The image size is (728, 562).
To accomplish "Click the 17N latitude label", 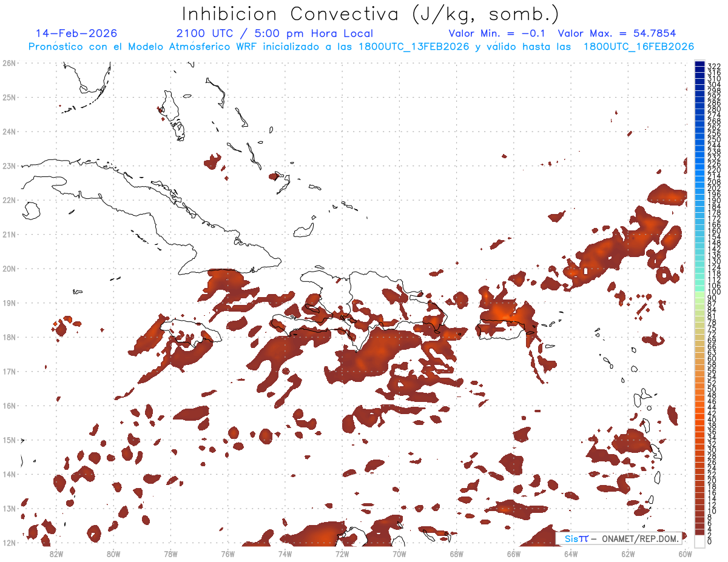I will [x=8, y=371].
